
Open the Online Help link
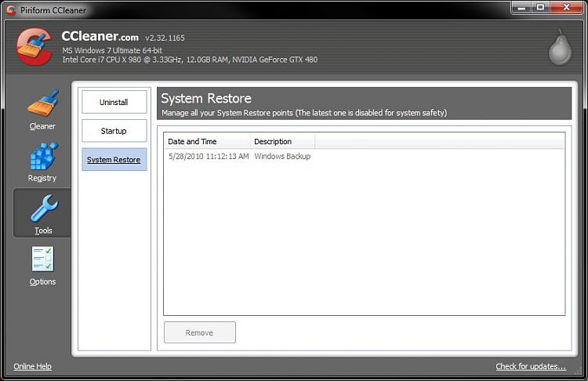click(x=33, y=366)
